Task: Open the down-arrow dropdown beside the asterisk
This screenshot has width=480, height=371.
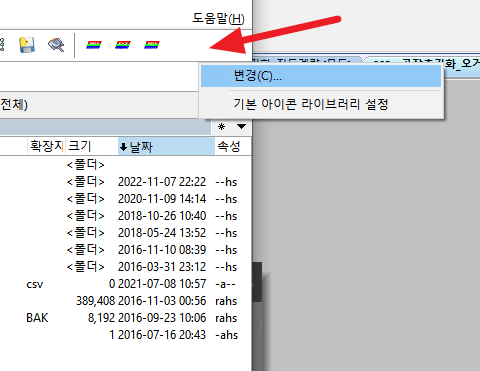Action: (x=241, y=126)
